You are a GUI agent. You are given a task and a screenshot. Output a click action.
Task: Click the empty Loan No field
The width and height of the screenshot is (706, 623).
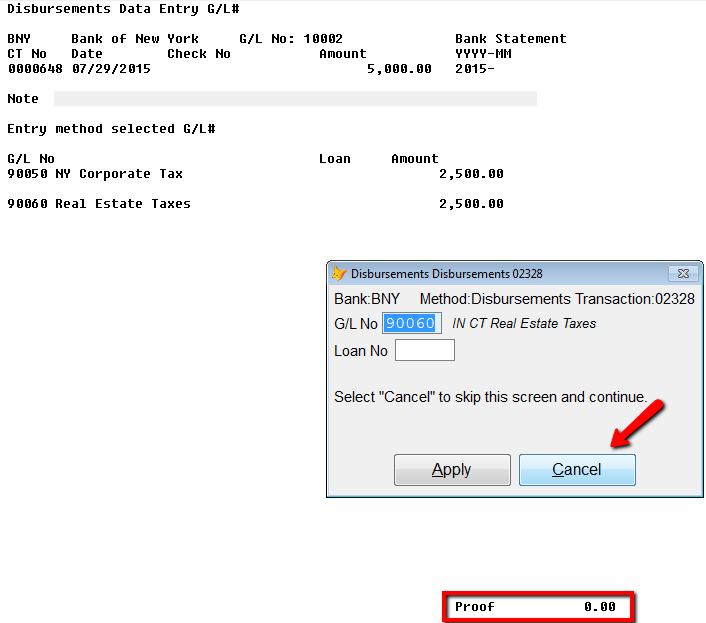pyautogui.click(x=425, y=350)
